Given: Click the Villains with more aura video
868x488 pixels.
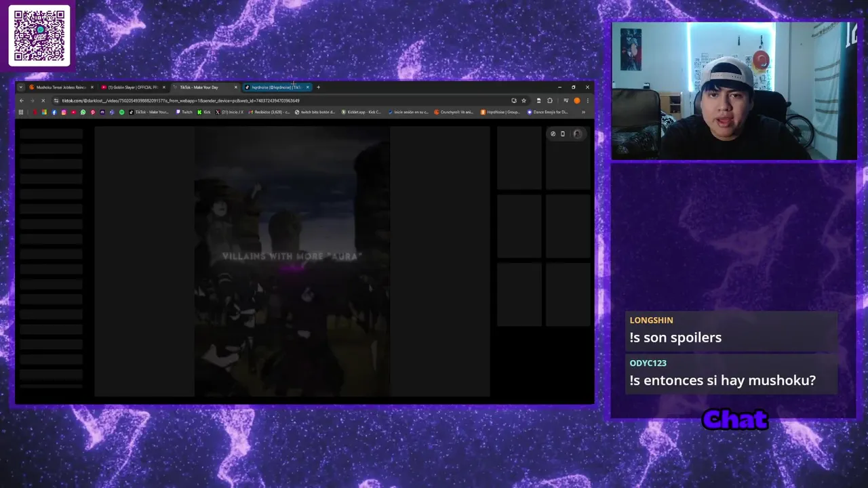Looking at the screenshot, I should pyautogui.click(x=292, y=261).
